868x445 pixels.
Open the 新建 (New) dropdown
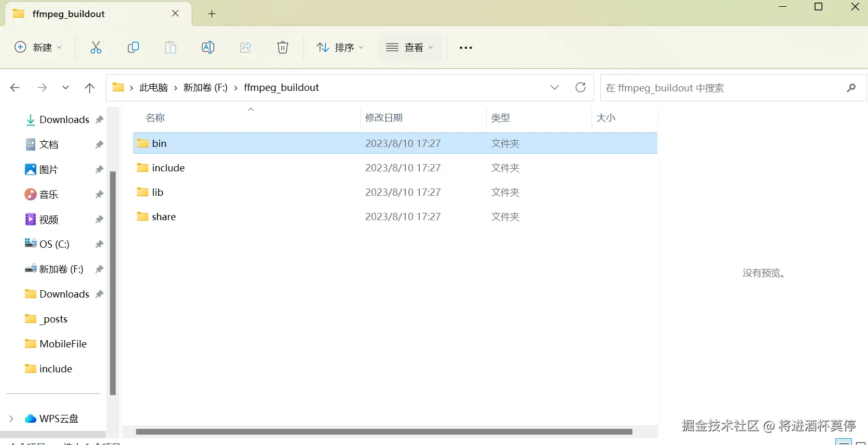(38, 47)
